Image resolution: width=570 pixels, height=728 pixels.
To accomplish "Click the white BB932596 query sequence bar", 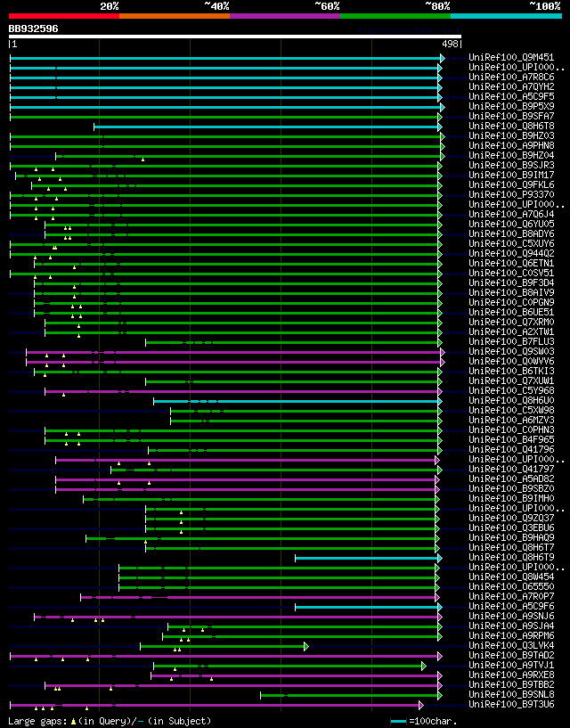I will point(235,37).
